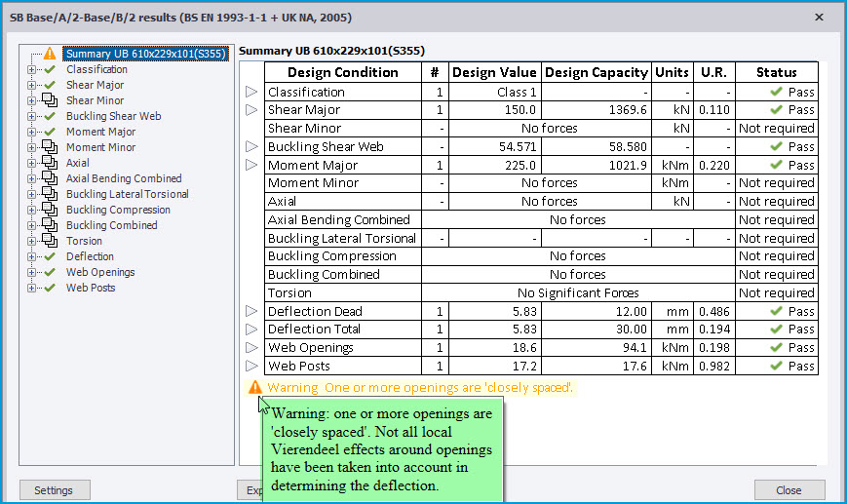Image resolution: width=847 pixels, height=504 pixels.
Task: Click the arrow icon beside Classification table row
Action: (x=251, y=92)
